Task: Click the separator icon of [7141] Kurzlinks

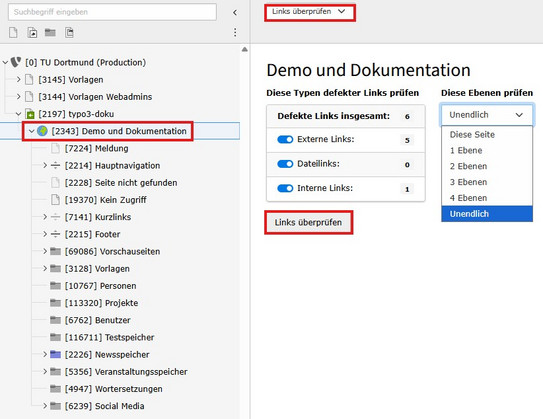Action: coord(55,217)
